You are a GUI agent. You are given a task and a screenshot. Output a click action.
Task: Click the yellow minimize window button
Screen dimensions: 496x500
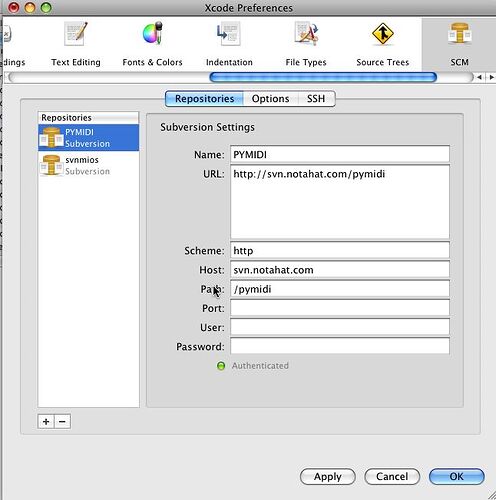[30, 7]
